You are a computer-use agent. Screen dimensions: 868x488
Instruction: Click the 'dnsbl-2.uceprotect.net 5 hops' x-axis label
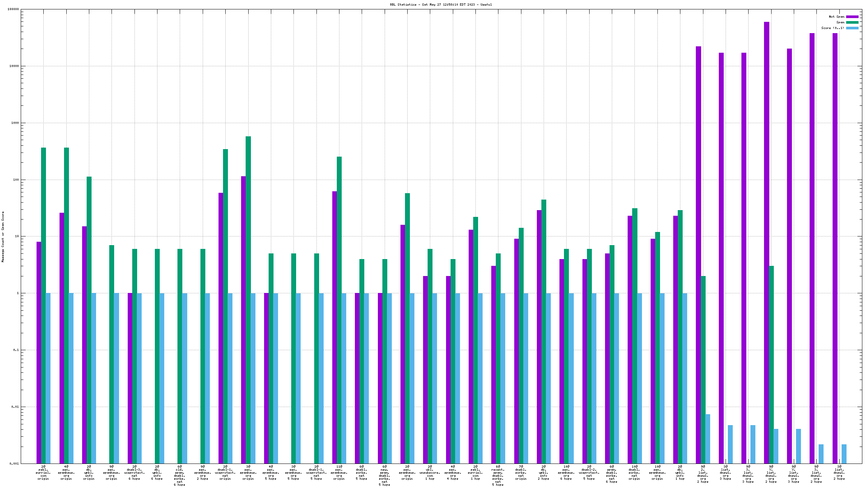[589, 473]
